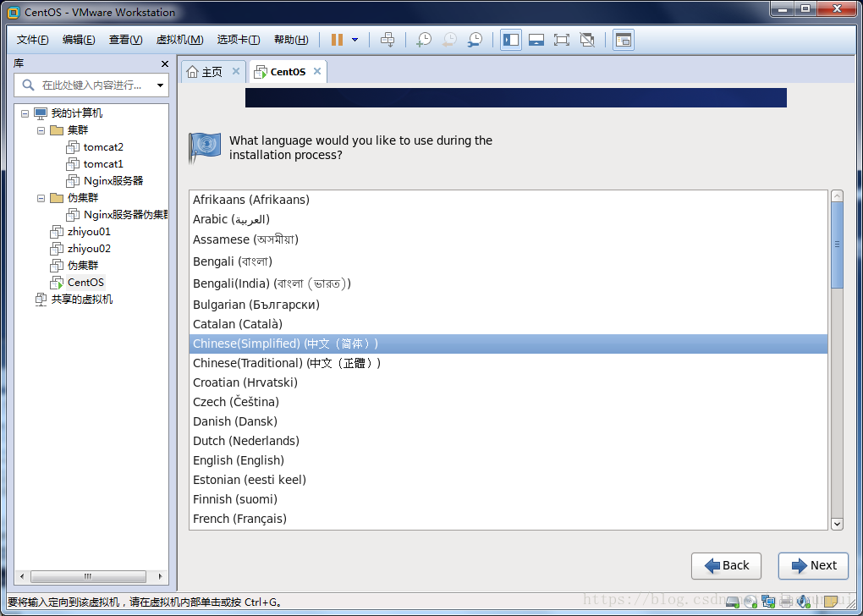Take a snapshot of this virtual machine
The image size is (863, 616).
click(x=424, y=40)
